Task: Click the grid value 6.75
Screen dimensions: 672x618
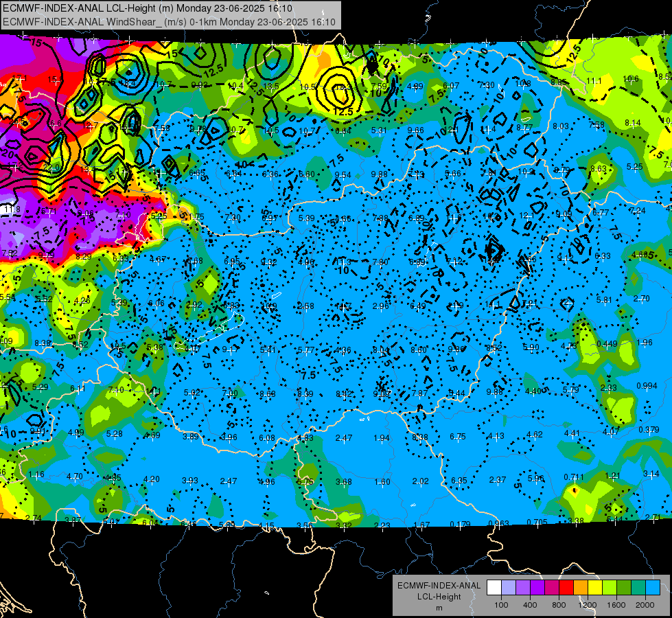Action: coord(458,436)
